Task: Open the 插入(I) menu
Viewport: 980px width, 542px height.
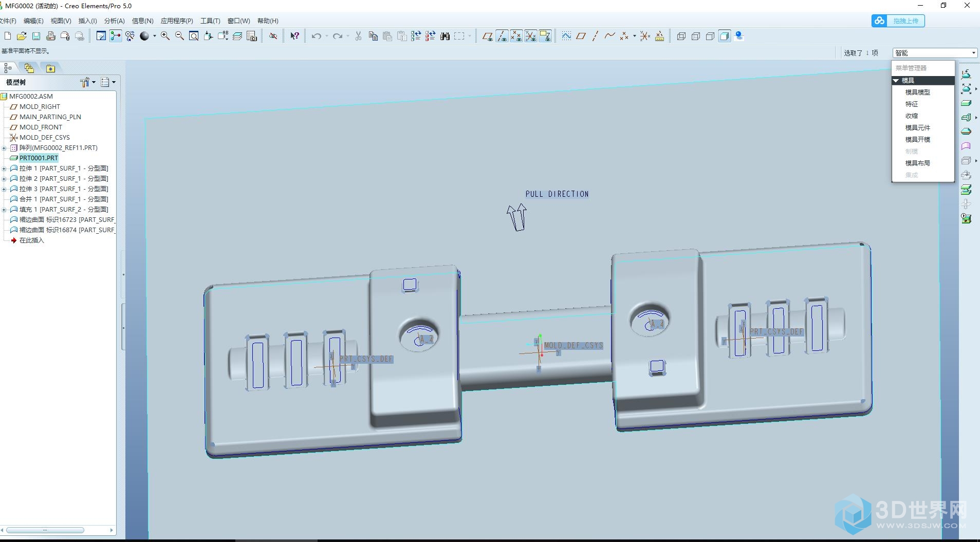Action: tap(87, 21)
